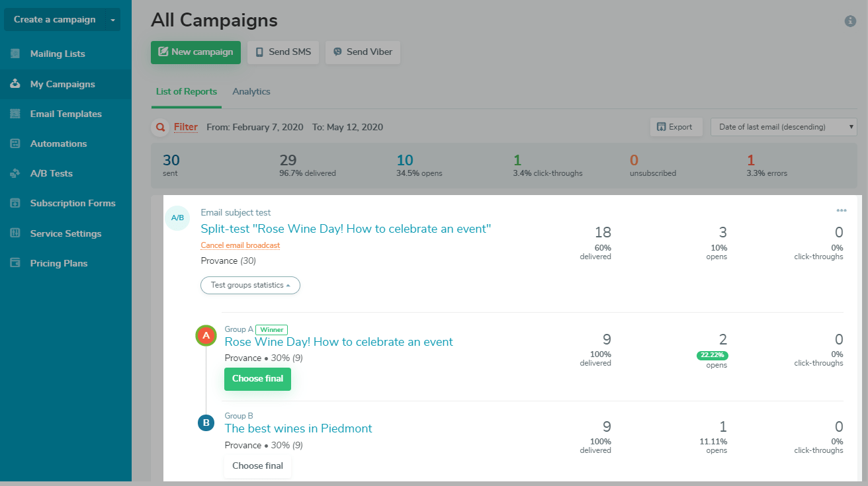This screenshot has height=486, width=868.
Task: Click the Mailing Lists sidebar icon
Action: click(15, 54)
